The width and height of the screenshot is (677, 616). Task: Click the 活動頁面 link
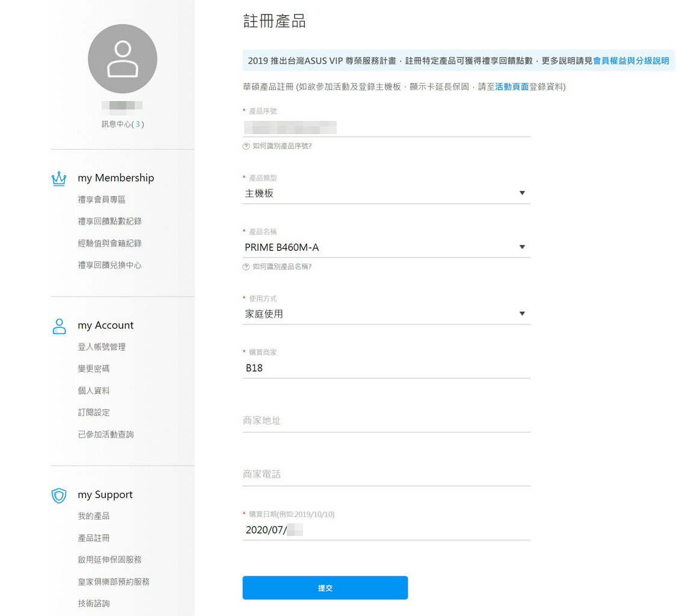512,87
